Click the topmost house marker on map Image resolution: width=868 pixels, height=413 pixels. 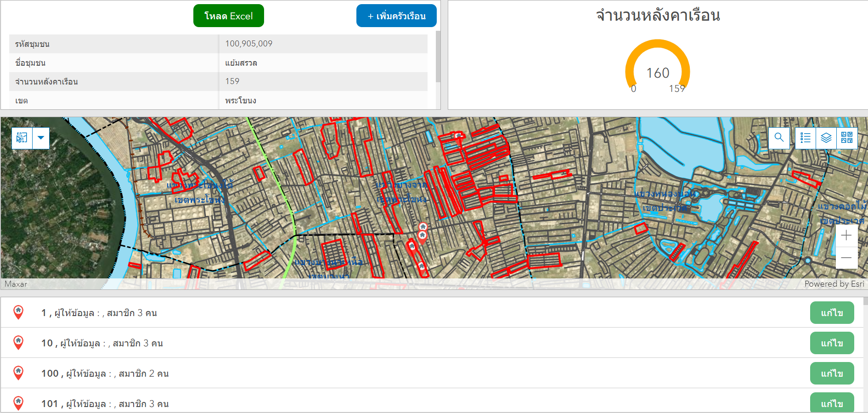[x=423, y=226]
